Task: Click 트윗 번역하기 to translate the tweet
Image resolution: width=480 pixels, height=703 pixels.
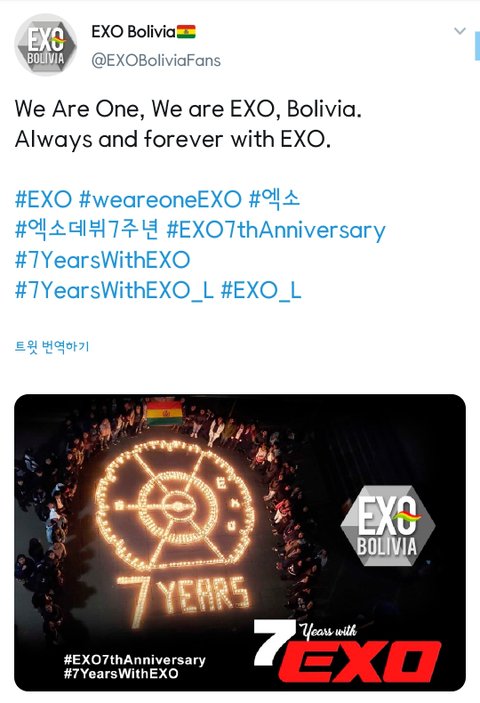Action: 52,347
